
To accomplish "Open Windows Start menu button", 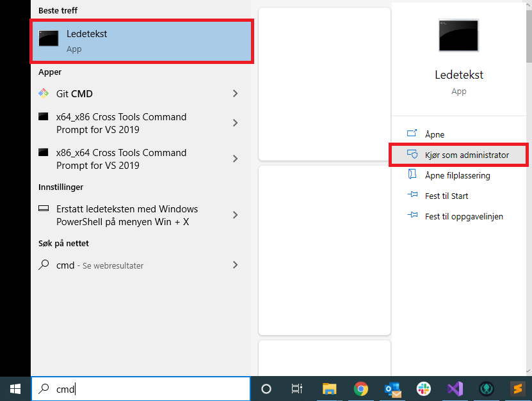I will click(15, 389).
